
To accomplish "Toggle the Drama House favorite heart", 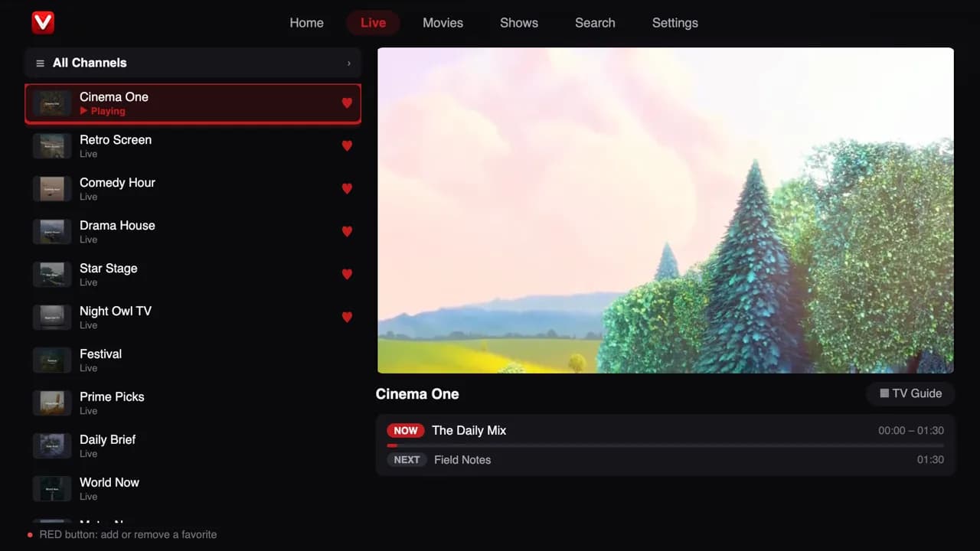I will pos(347,231).
